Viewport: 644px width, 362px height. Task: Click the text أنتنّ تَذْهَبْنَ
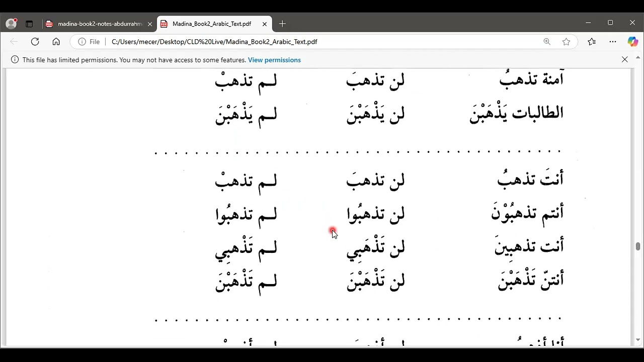coord(531,280)
